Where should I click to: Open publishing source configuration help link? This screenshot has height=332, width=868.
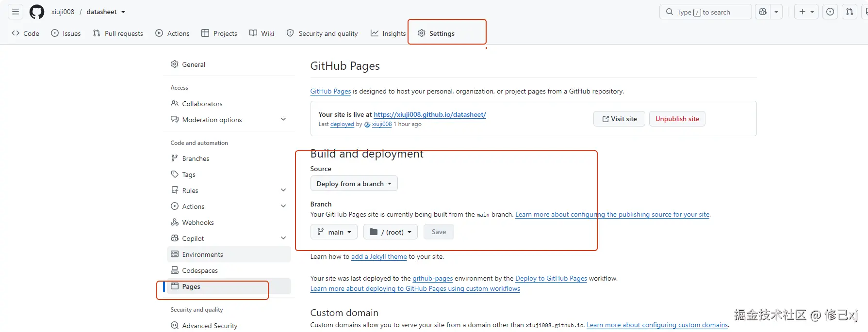[612, 214]
